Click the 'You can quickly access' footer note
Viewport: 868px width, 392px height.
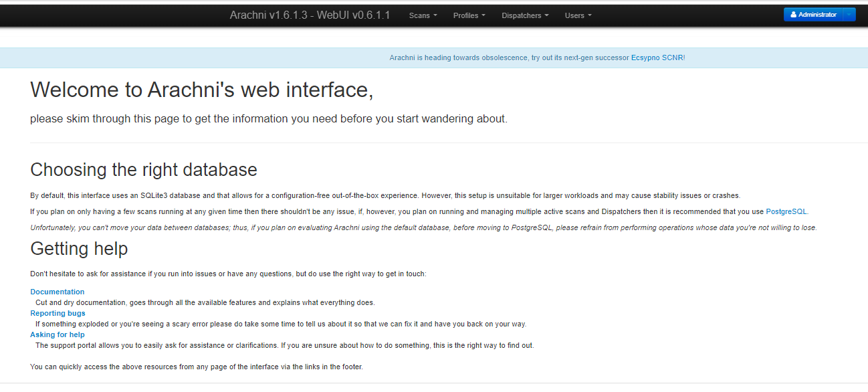(197, 367)
